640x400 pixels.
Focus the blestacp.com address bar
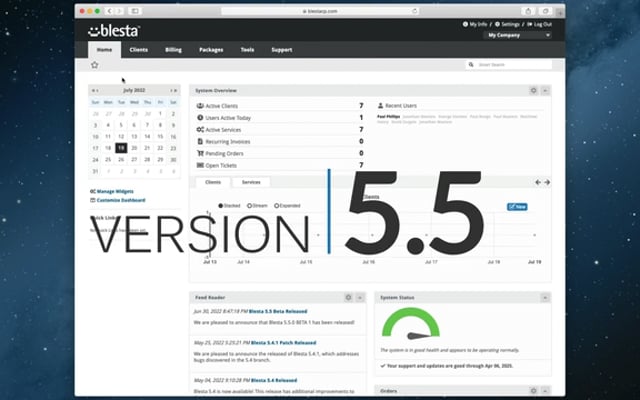[x=320, y=11]
